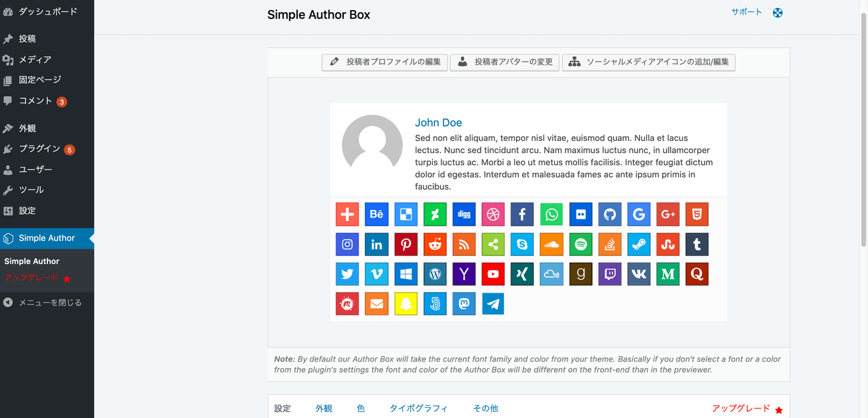
Task: Select the Reddit alien icon
Action: point(435,245)
